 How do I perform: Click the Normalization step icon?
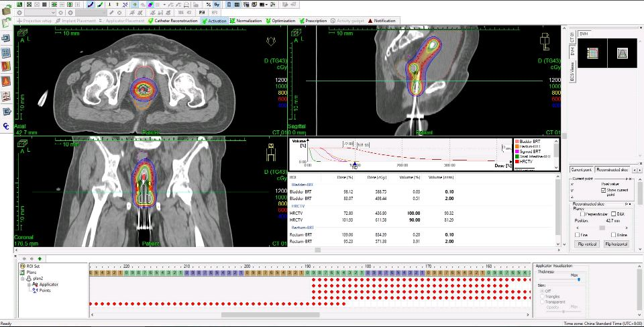click(232, 21)
